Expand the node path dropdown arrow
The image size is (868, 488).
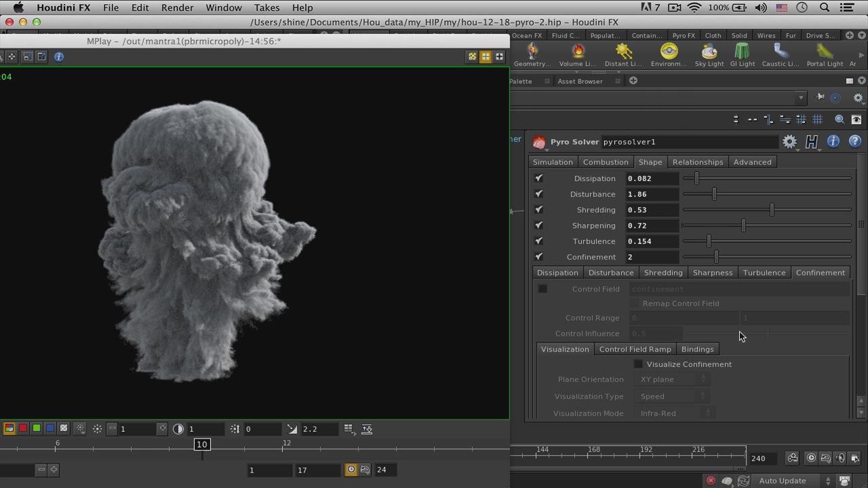(801, 98)
